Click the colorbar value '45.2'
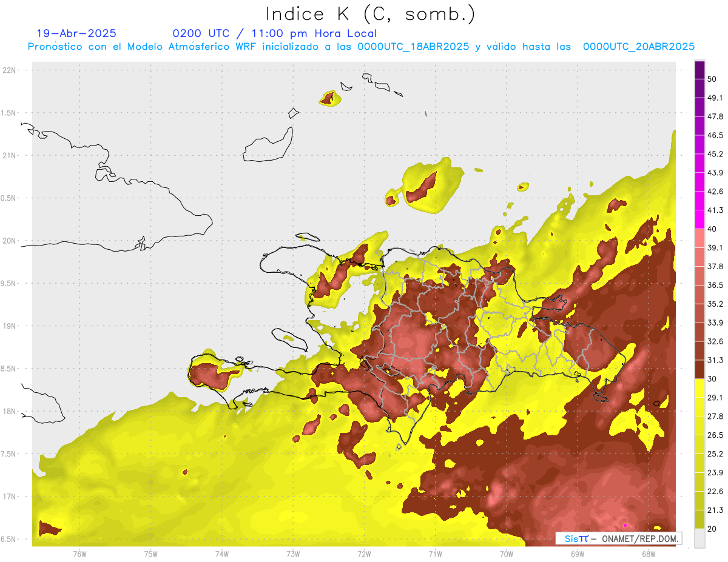Image resolution: width=728 pixels, height=562 pixels. tap(715, 154)
